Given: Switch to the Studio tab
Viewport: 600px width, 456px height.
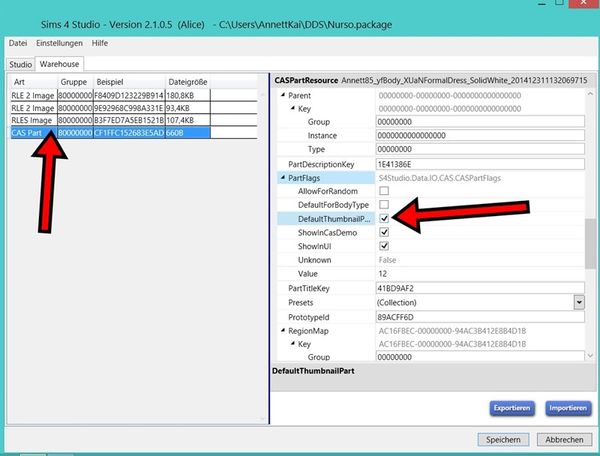Looking at the screenshot, I should 20,64.
